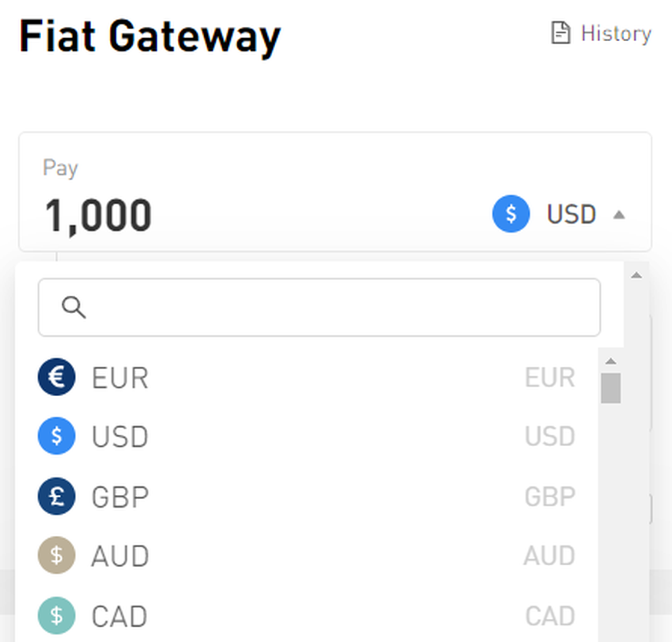Click the selected USD currency label
Image resolution: width=672 pixels, height=642 pixels.
click(571, 214)
